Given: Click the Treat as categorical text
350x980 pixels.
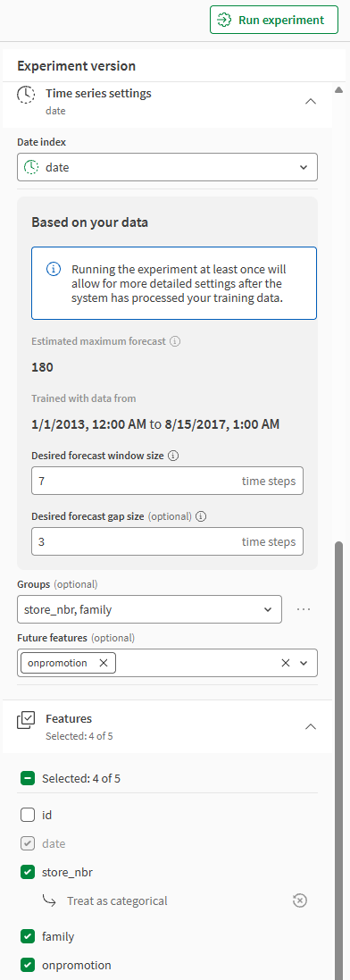Looking at the screenshot, I should coord(117,900).
